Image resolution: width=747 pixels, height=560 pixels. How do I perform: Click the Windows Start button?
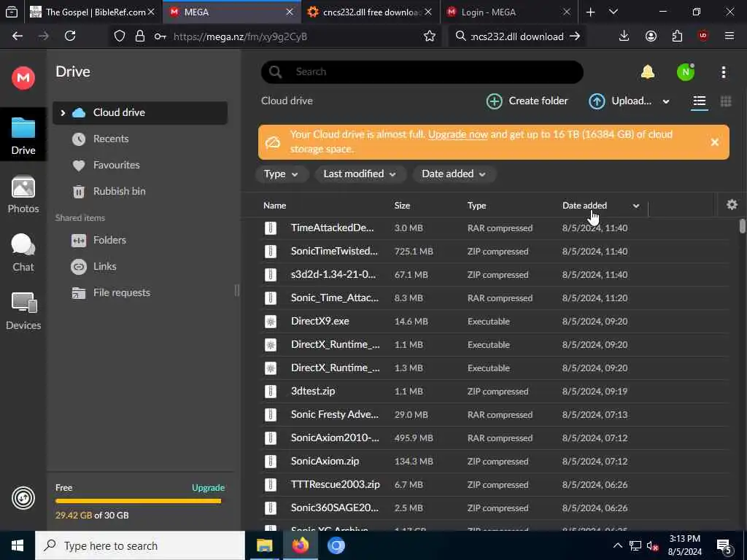pos(18,545)
